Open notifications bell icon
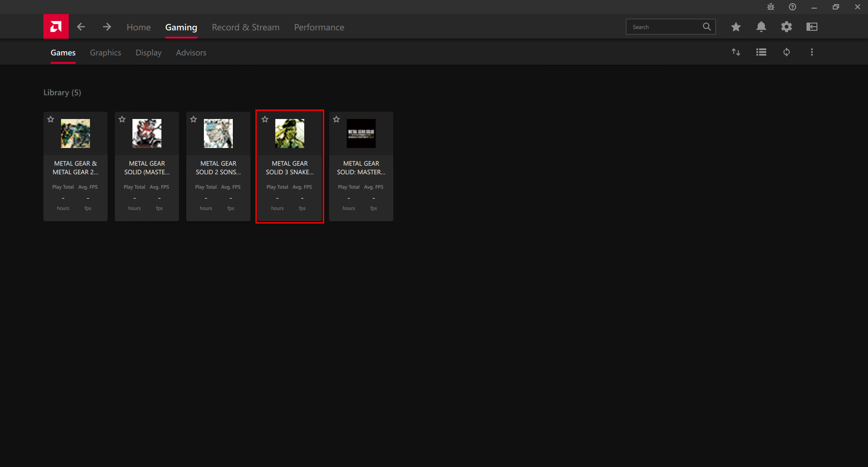 pos(761,27)
